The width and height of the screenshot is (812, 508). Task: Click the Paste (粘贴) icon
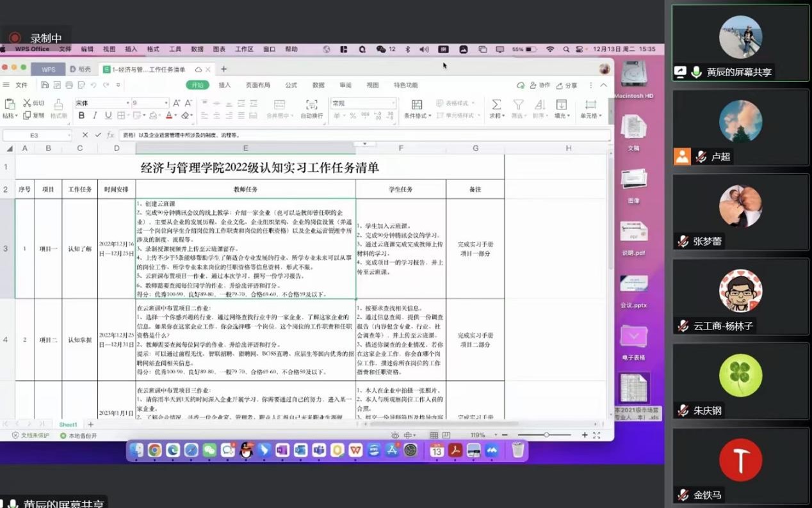[9, 106]
